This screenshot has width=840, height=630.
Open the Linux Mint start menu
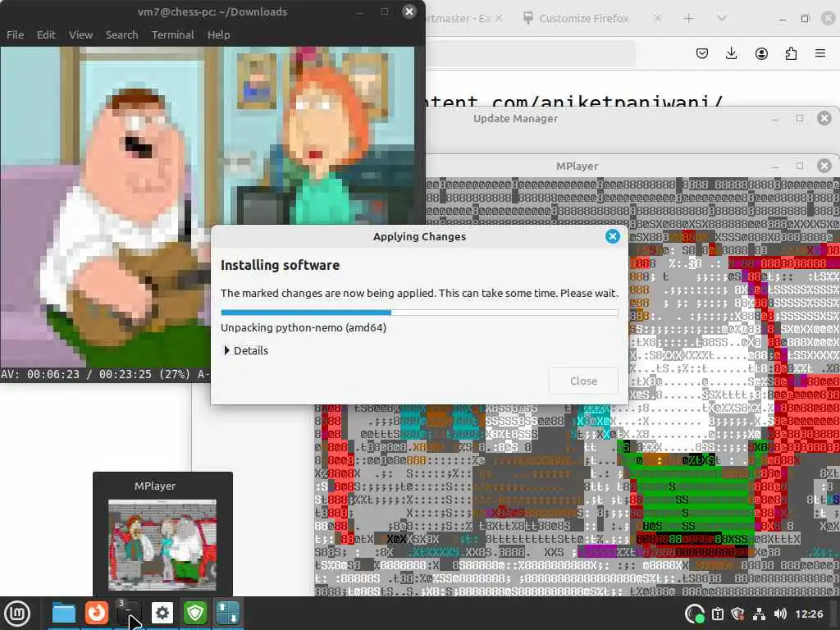coord(18,614)
